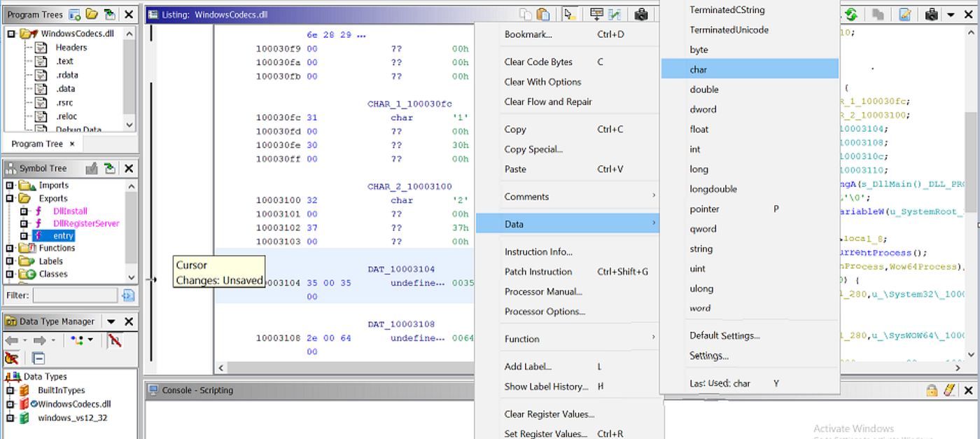Open the snapshot camera icon on the Listing toolbar
This screenshot has height=439, width=980.
[x=641, y=14]
